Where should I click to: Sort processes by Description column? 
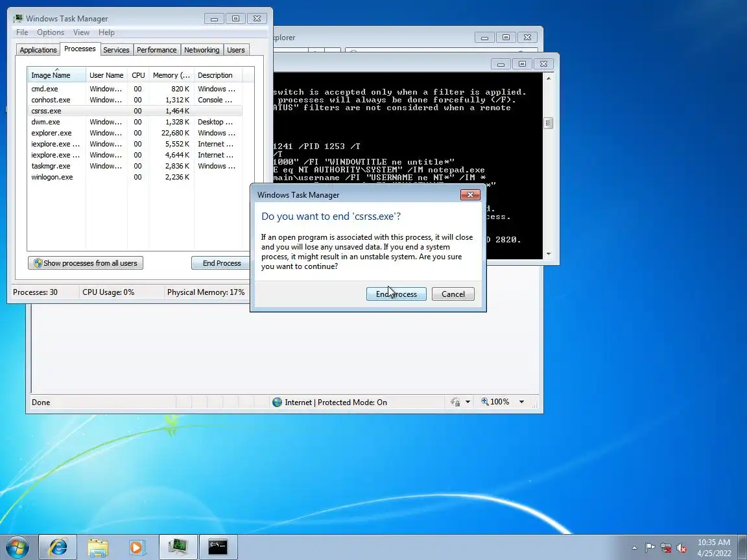218,75
